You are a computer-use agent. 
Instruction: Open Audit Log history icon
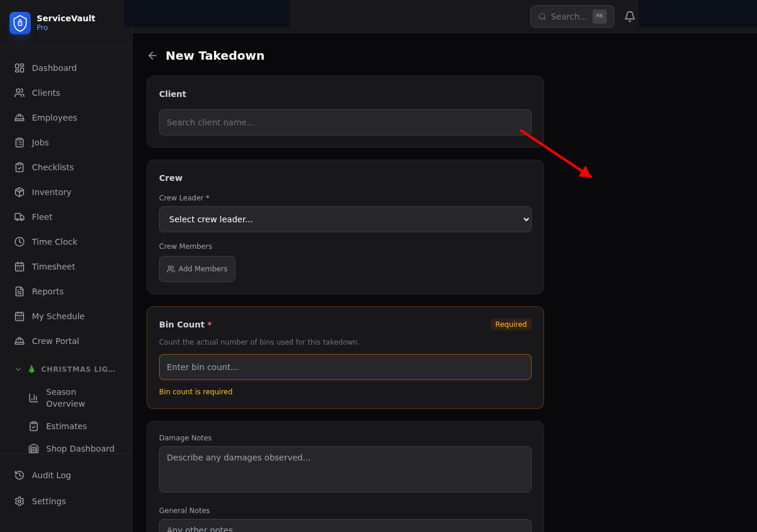click(x=20, y=475)
